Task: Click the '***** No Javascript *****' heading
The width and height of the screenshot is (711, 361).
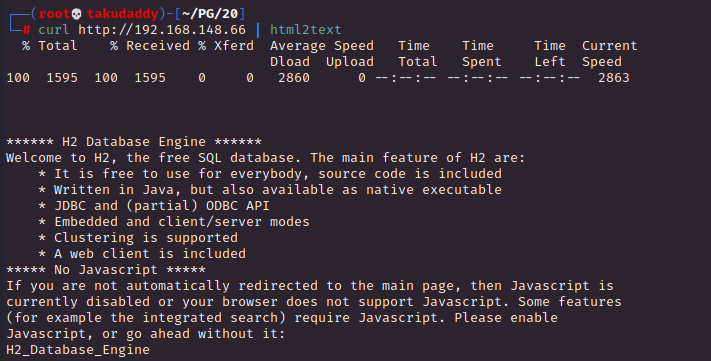Action: click(x=106, y=269)
